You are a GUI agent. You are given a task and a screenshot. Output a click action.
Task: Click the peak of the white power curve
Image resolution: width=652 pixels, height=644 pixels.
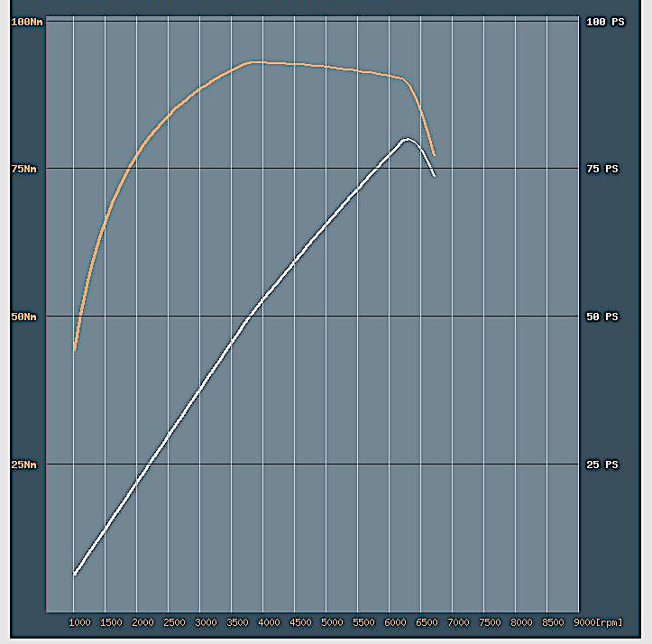tap(407, 139)
